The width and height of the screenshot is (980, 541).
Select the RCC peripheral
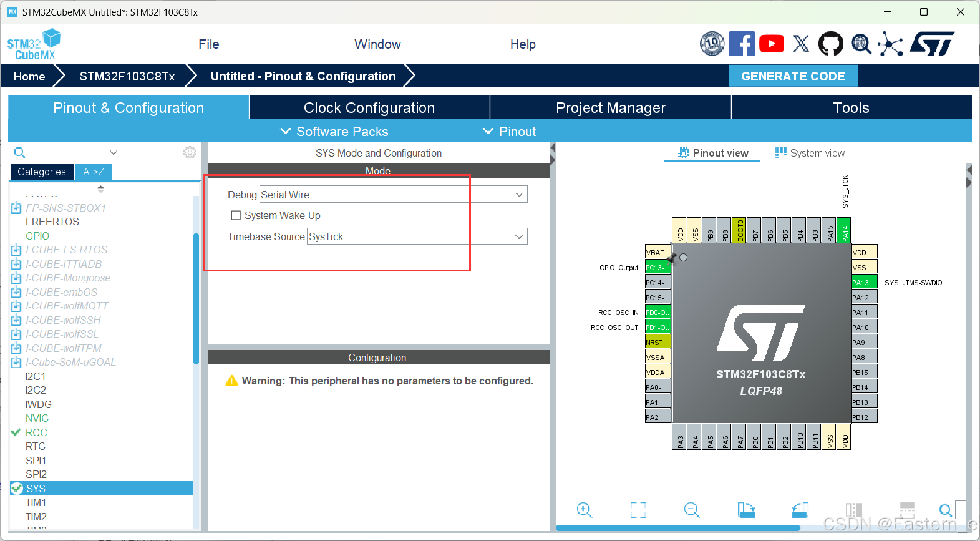click(36, 432)
